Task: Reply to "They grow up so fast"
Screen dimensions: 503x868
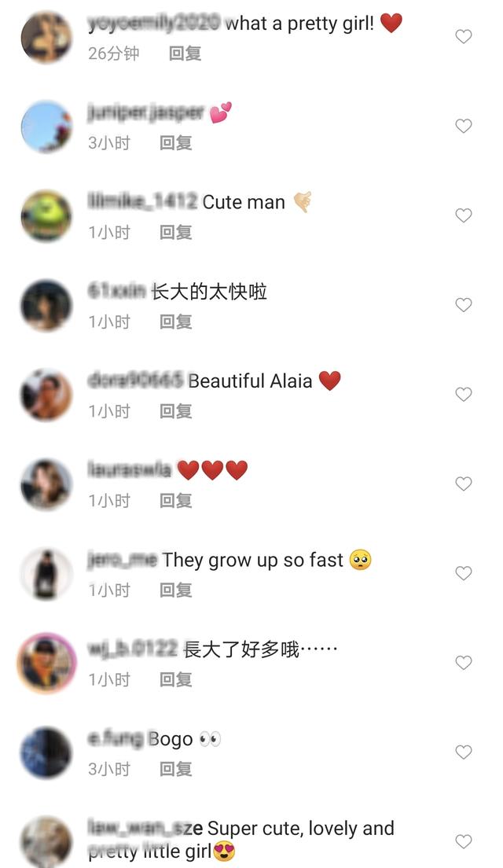Action: [175, 590]
